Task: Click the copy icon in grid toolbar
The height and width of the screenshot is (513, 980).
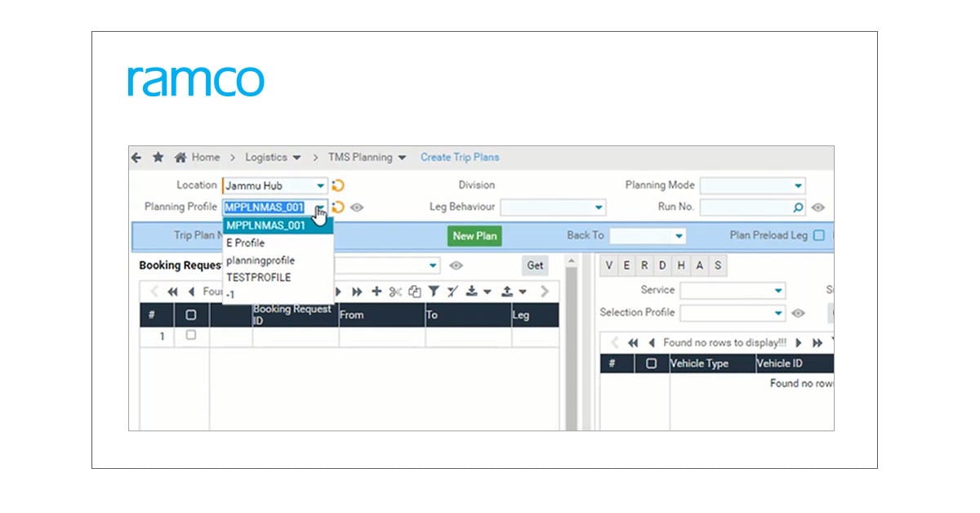Action: tap(415, 292)
